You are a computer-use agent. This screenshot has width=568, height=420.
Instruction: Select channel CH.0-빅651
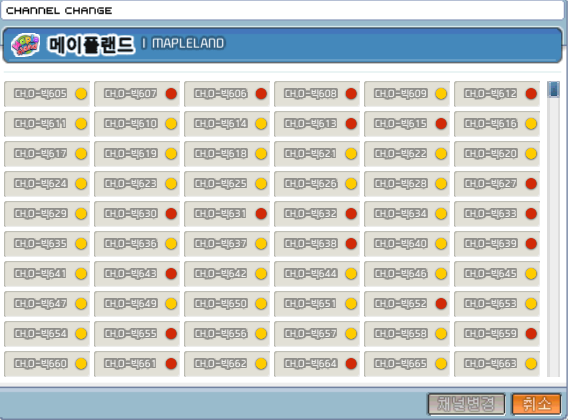(x=317, y=304)
